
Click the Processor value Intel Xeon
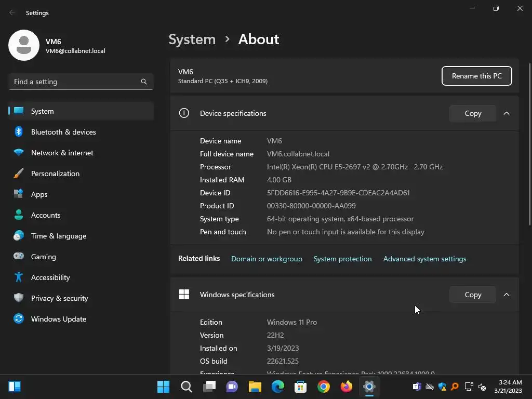click(354, 167)
